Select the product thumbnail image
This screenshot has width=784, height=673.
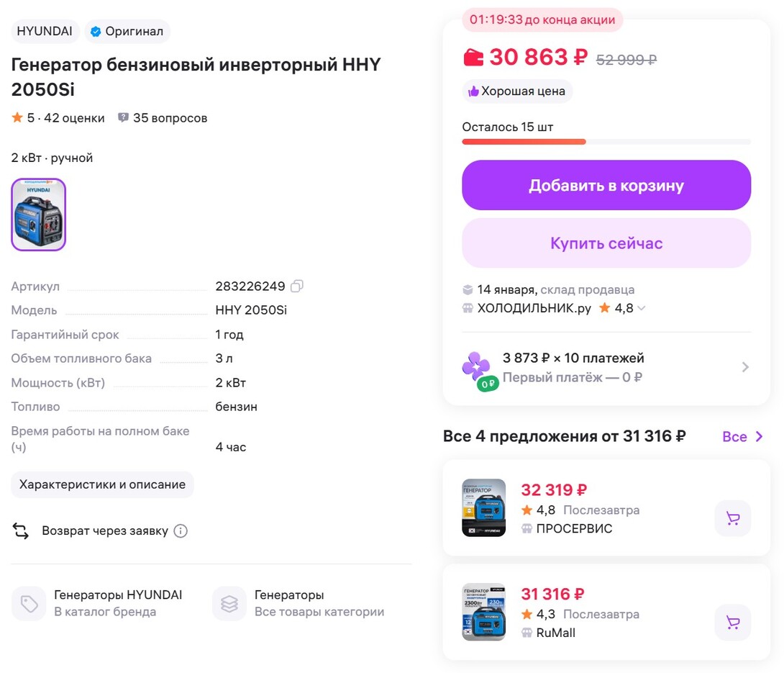point(38,214)
